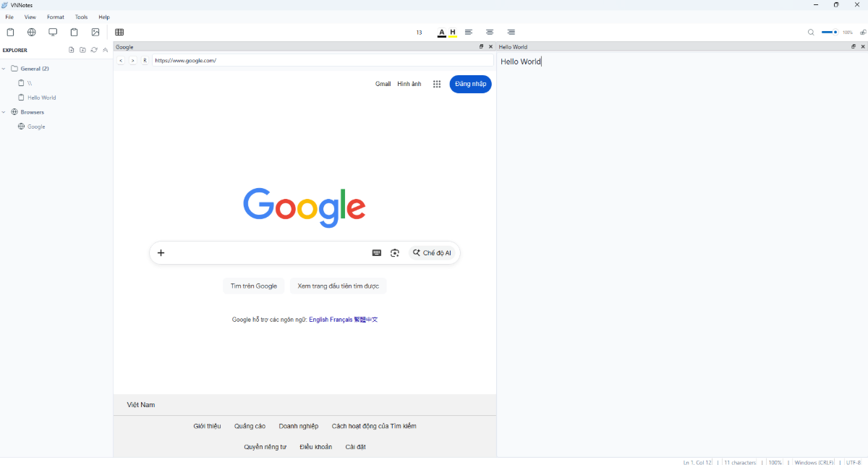Open the Tools menu
This screenshot has width=868, height=465.
pyautogui.click(x=81, y=17)
